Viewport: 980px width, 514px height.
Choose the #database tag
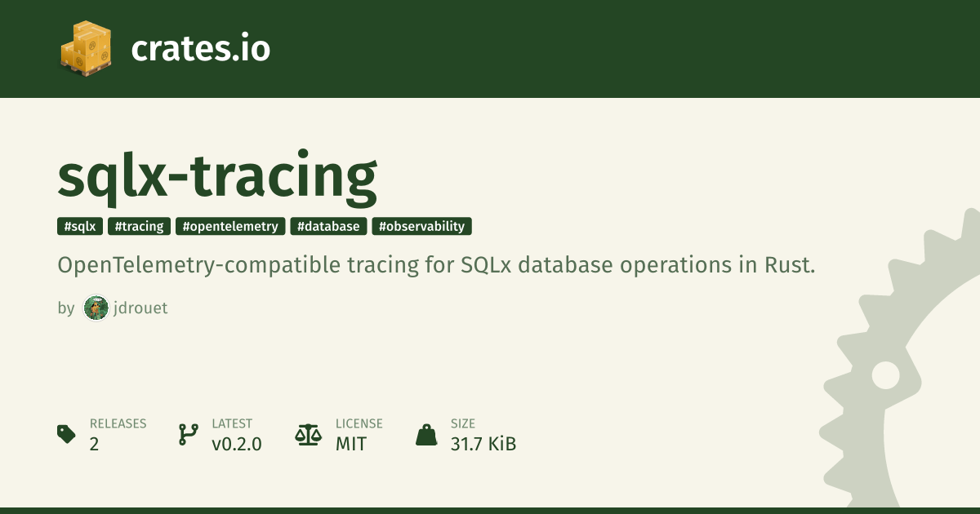328,227
